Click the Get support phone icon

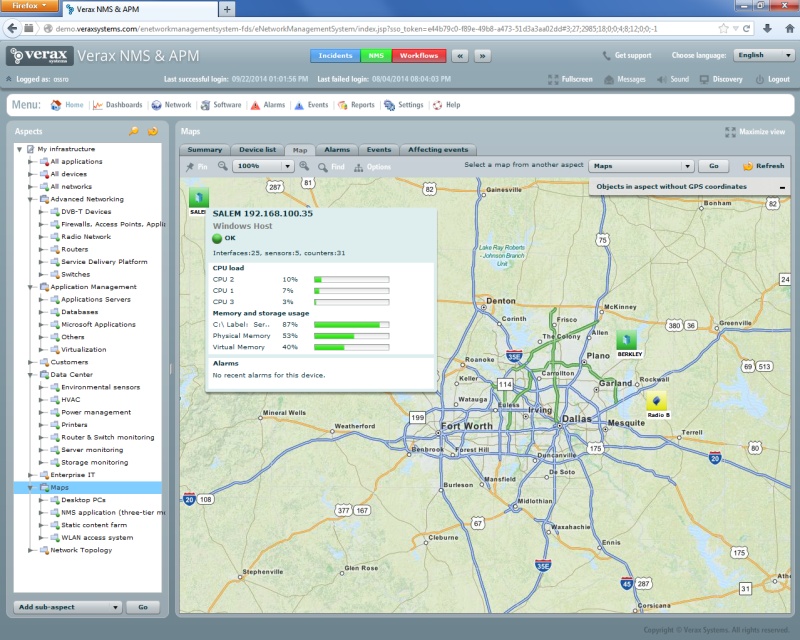[606, 56]
